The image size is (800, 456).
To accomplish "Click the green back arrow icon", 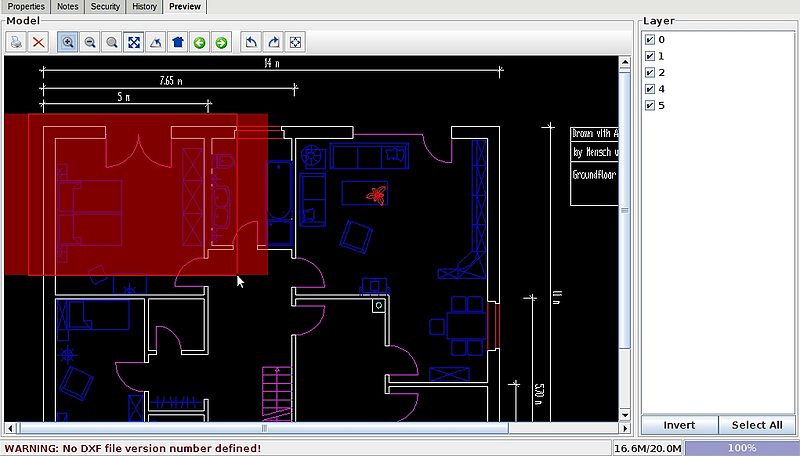I will click(x=199, y=42).
